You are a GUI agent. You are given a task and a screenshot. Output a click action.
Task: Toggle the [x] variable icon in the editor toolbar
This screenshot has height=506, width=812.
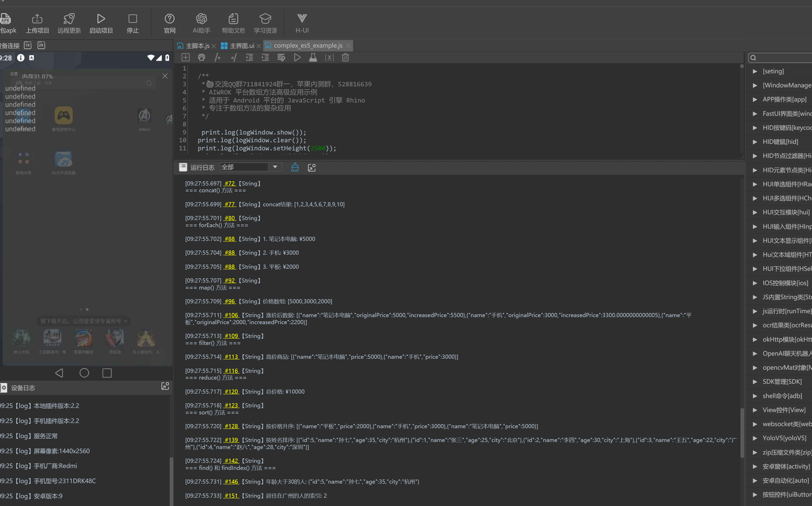329,57
